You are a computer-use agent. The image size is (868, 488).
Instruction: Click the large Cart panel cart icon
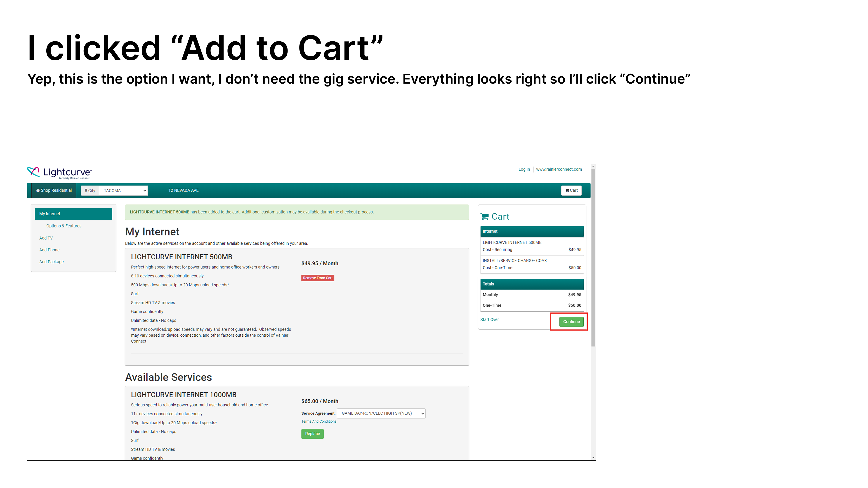tap(485, 217)
